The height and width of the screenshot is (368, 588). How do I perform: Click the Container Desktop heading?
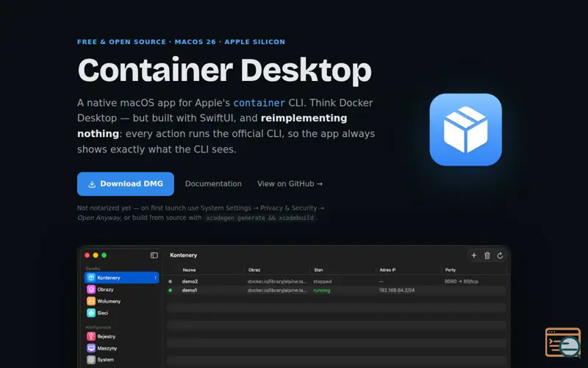(224, 70)
